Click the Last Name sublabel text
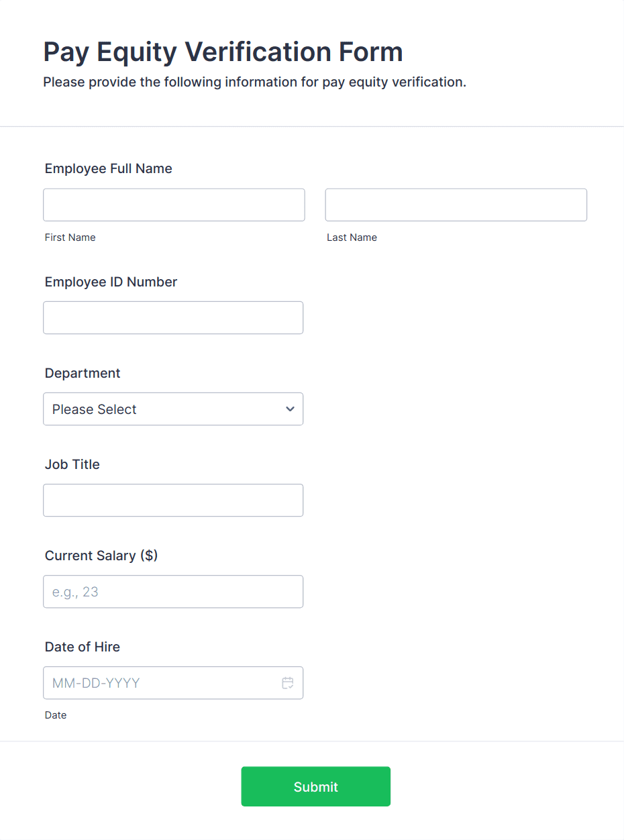 pyautogui.click(x=352, y=238)
